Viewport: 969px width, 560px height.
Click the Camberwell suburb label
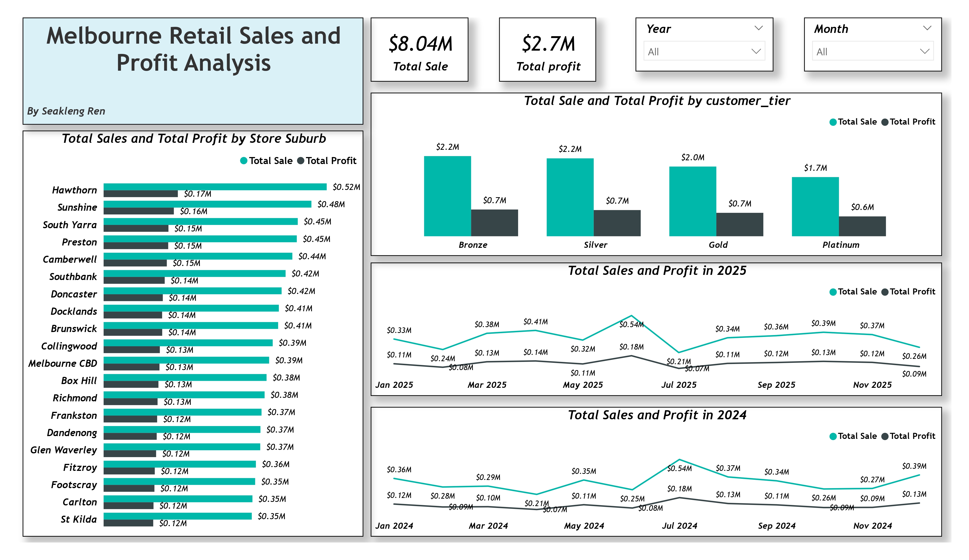tap(70, 259)
